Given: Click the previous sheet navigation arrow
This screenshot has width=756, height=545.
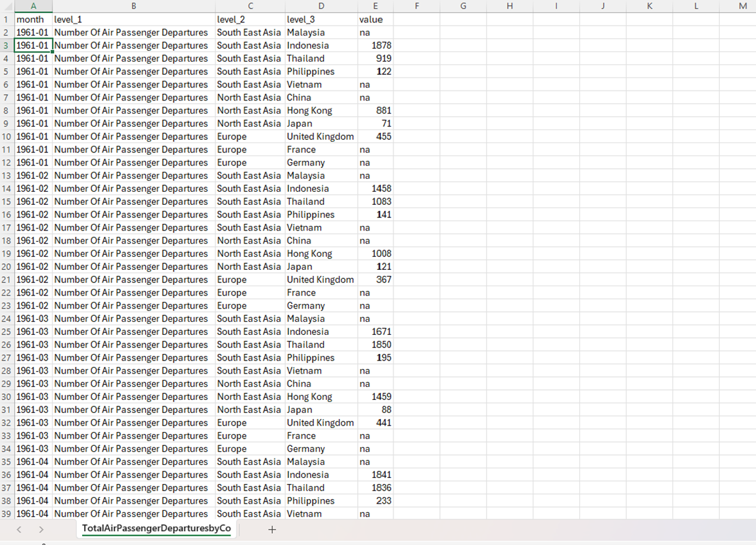Looking at the screenshot, I should (19, 529).
